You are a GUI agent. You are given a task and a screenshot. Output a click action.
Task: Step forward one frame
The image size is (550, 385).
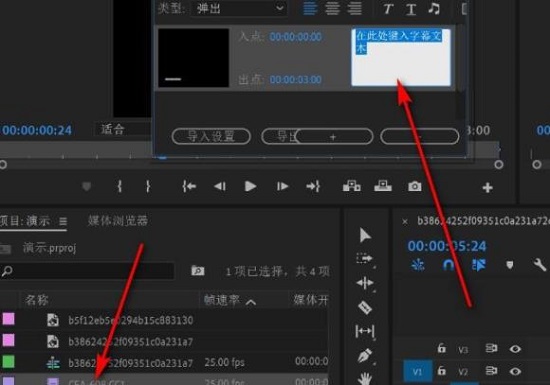coord(282,186)
